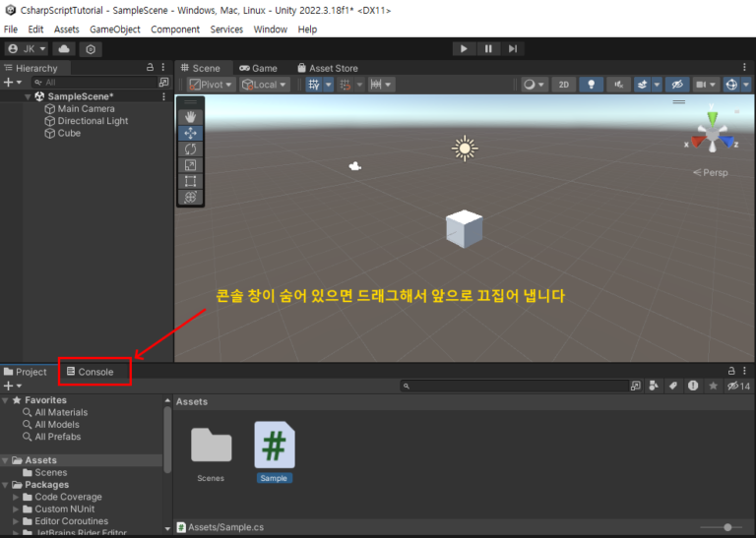Screen dimensions: 756x538
Task: Select Cube in the Hierarchy
Action: (x=69, y=133)
